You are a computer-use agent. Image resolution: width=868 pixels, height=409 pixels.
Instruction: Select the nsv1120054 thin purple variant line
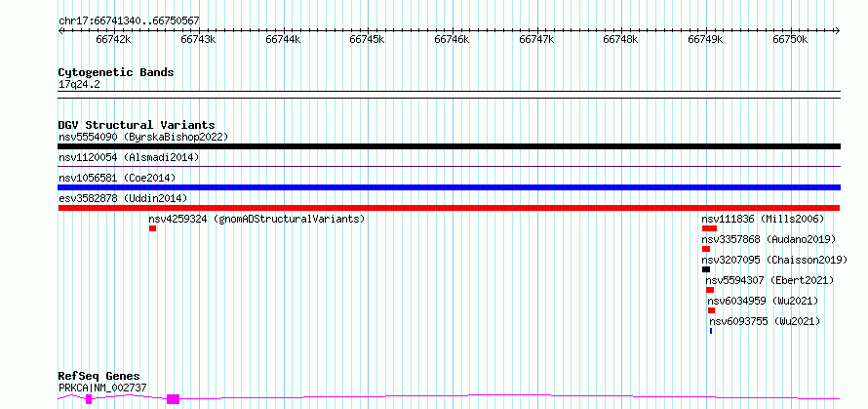tap(449, 166)
